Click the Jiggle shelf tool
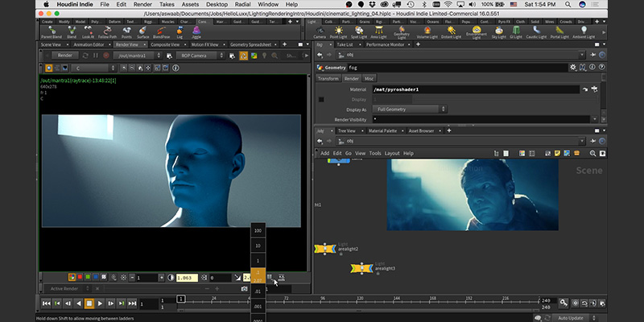644x322 pixels. coord(196,32)
